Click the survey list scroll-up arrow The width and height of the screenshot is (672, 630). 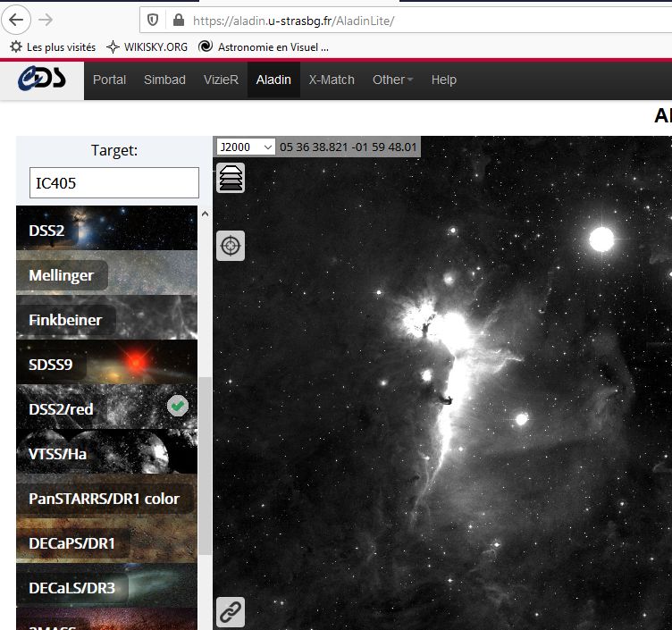[x=205, y=214]
